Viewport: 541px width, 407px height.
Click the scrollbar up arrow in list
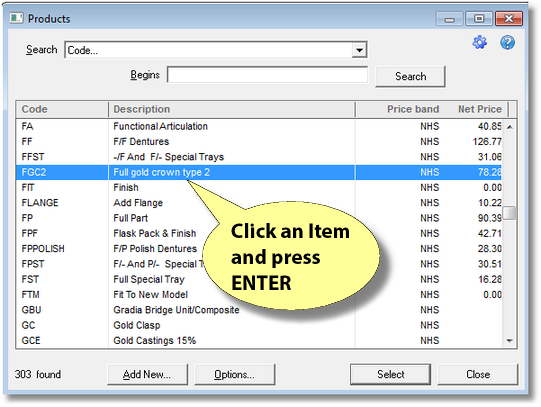(510, 127)
